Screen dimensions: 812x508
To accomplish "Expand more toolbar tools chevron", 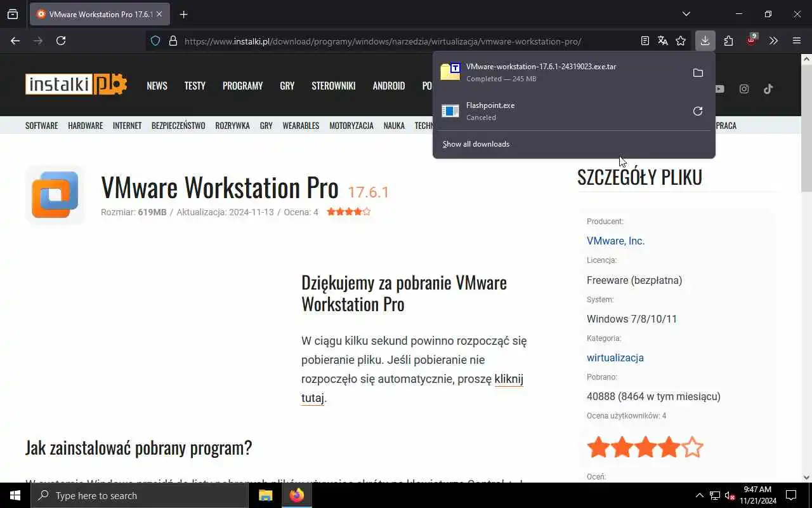I will point(773,41).
